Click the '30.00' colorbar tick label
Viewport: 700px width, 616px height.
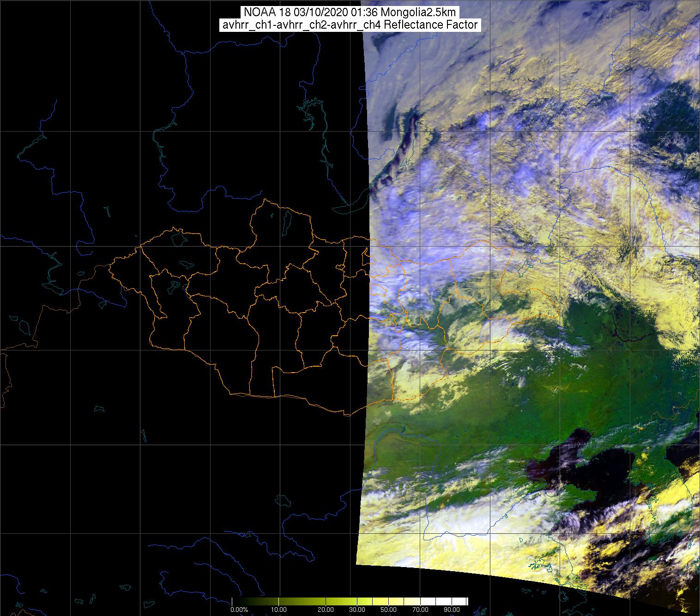[357, 610]
